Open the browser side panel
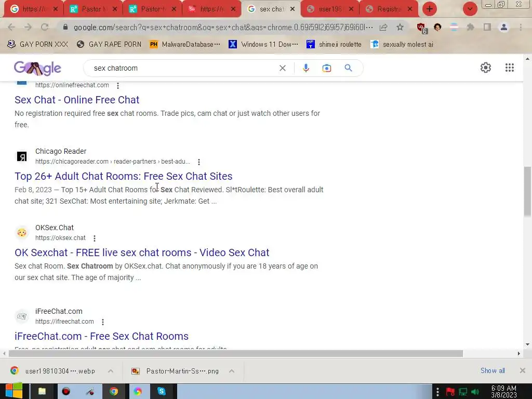The image size is (532, 399). (x=487, y=27)
